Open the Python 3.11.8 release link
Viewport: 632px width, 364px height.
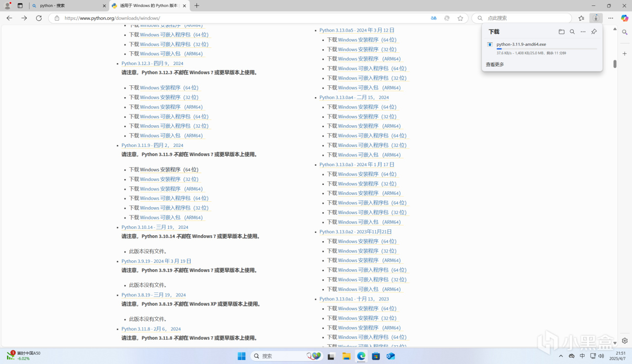(151, 329)
